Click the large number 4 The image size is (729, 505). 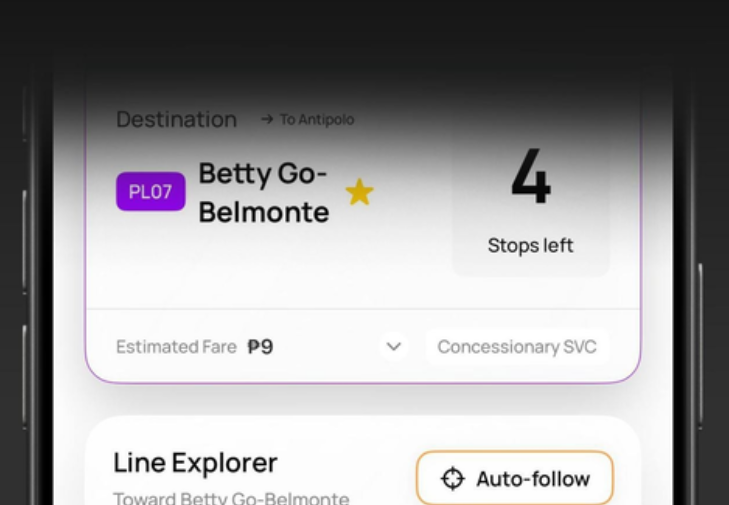[x=530, y=180]
